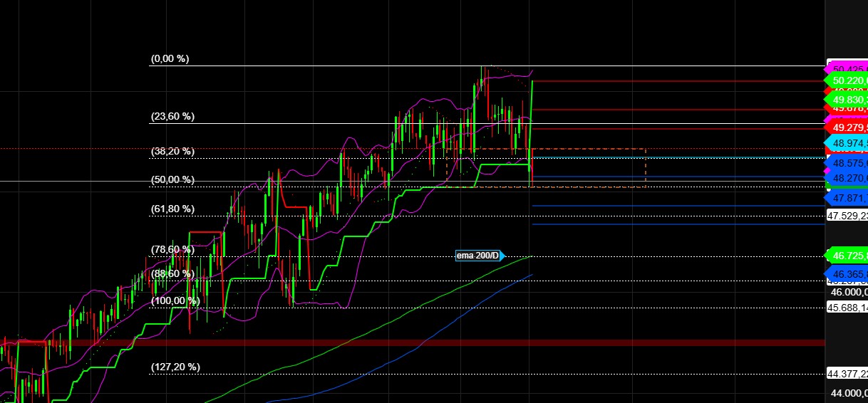Select the green 50.220 price marker
868x403 pixels.
click(847, 81)
